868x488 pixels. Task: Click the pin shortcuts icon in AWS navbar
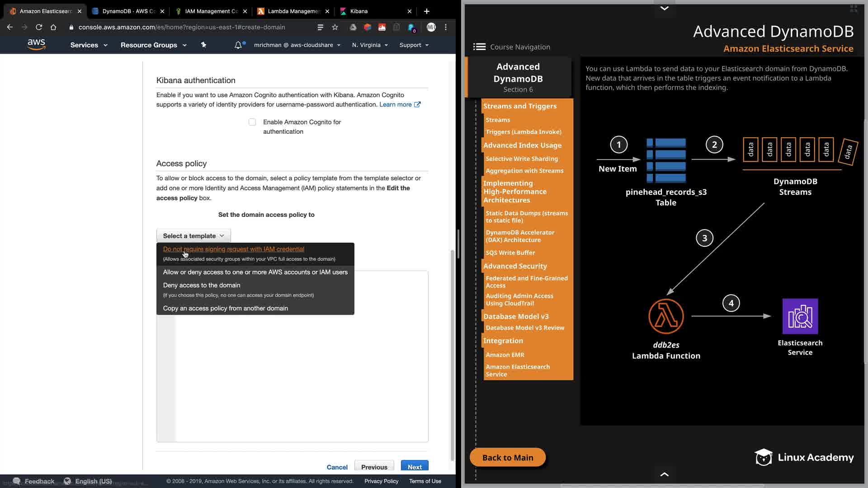(x=203, y=45)
